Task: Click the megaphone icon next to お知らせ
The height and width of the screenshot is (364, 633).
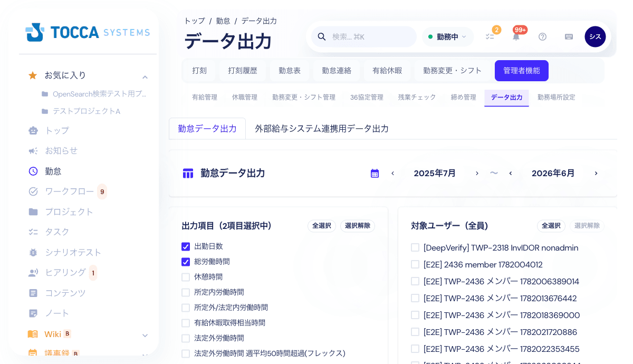Action: pyautogui.click(x=33, y=151)
